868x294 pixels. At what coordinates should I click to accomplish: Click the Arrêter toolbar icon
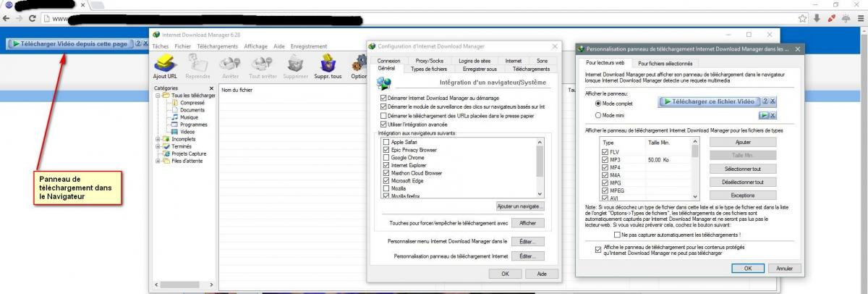click(230, 67)
